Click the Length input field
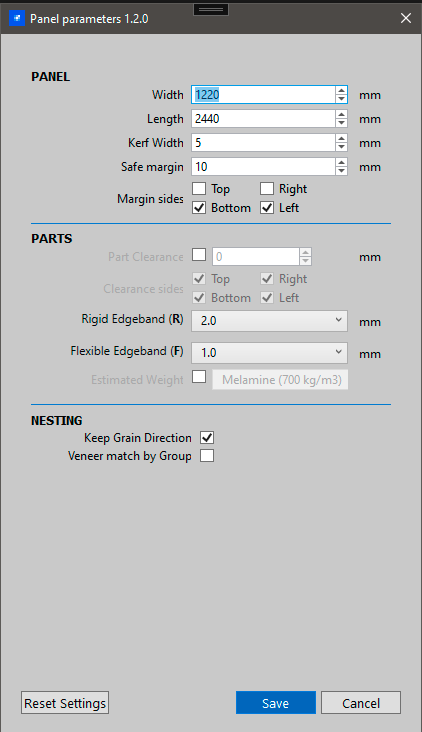Screen dimensions: 422x732 (263, 119)
